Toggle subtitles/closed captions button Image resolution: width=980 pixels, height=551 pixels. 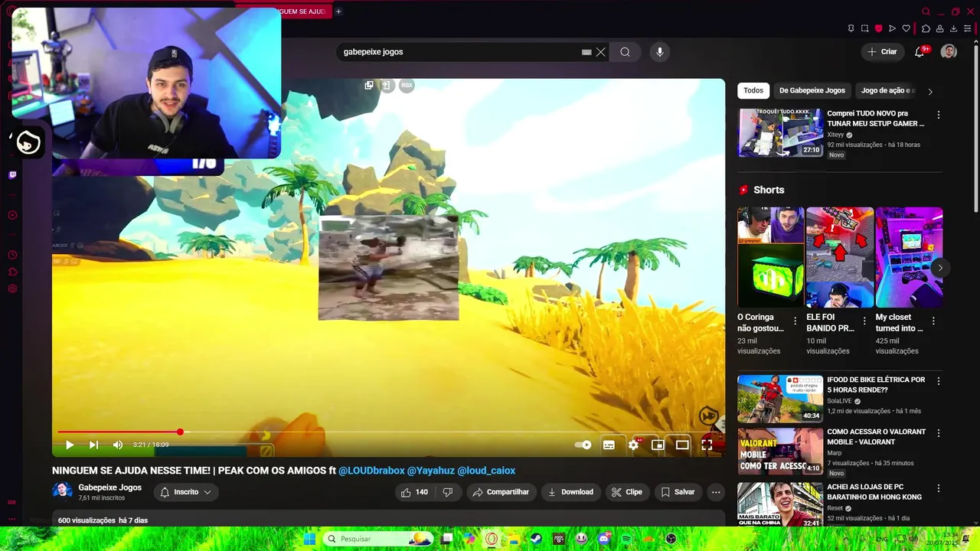[609, 445]
